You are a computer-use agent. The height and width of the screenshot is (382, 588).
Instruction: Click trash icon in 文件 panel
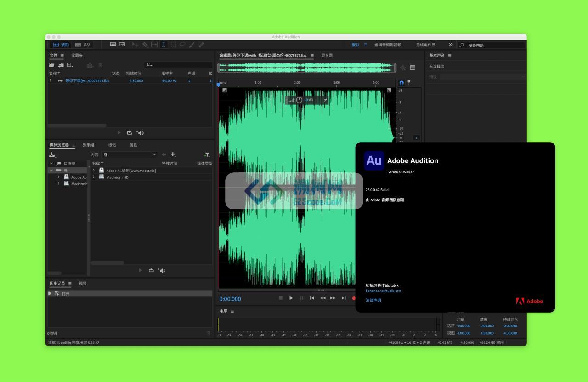[x=101, y=65]
